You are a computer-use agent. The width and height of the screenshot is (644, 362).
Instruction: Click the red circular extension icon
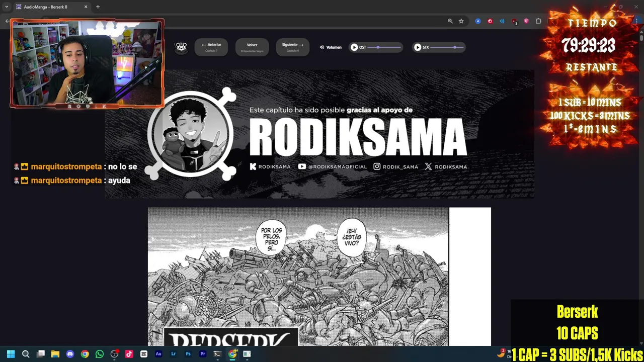pyautogui.click(x=490, y=21)
